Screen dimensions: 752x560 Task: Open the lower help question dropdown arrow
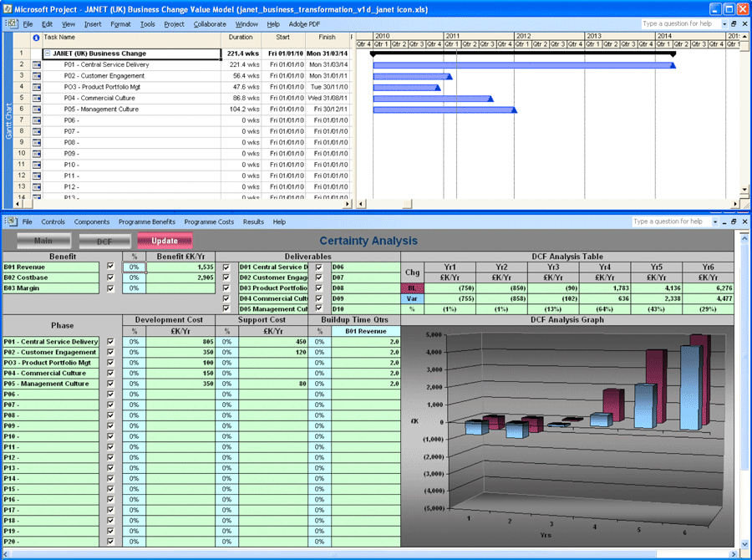(x=716, y=222)
